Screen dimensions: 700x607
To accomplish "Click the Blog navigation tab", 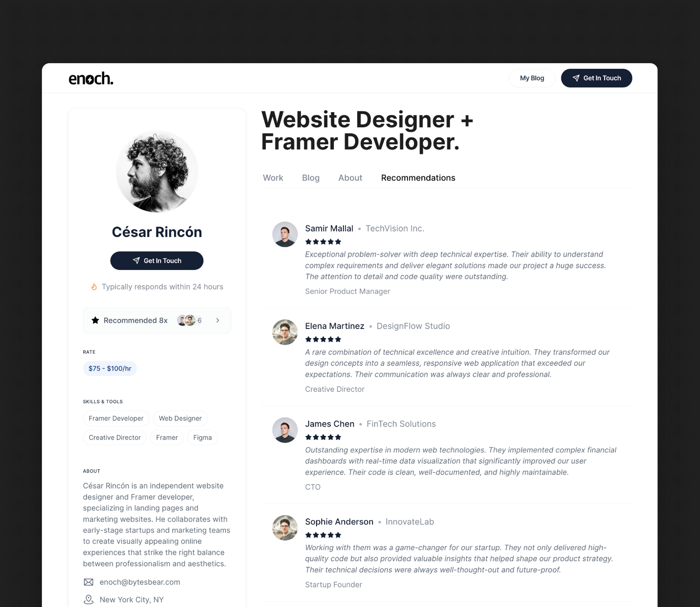I will (311, 178).
